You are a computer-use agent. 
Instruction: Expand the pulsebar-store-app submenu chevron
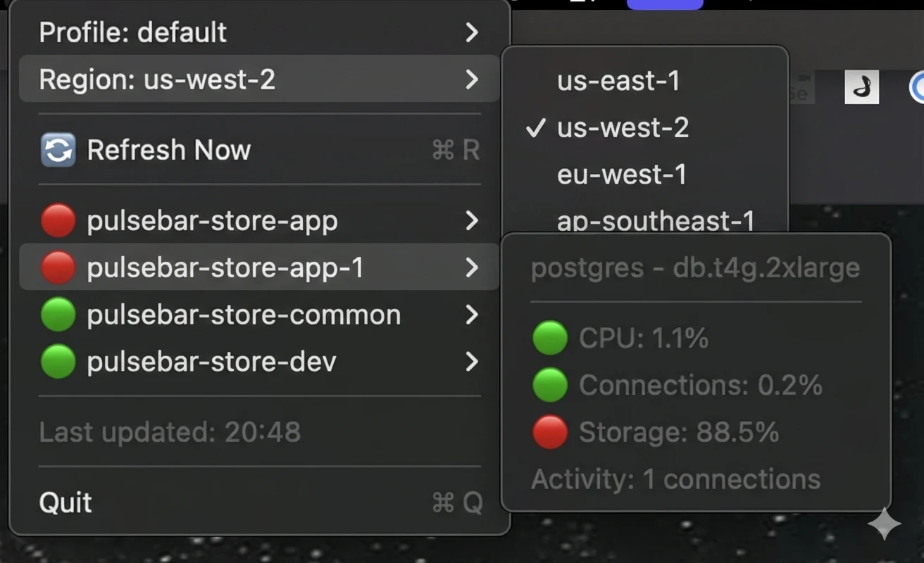[x=472, y=221]
